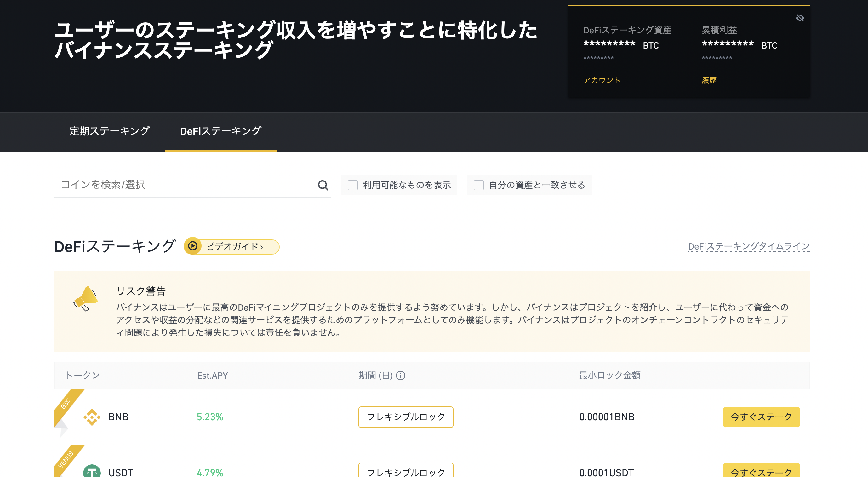Click the 4.79% APY value
Viewport: 868px width, 477px height.
(x=209, y=473)
